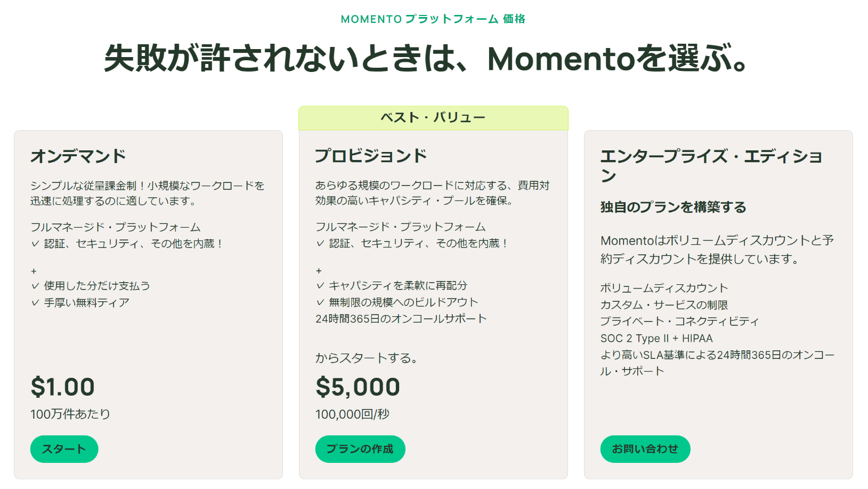The width and height of the screenshot is (868, 489).
Task: Click 24時間365日のオンコールサポート in the Provisioned card
Action: (401, 318)
